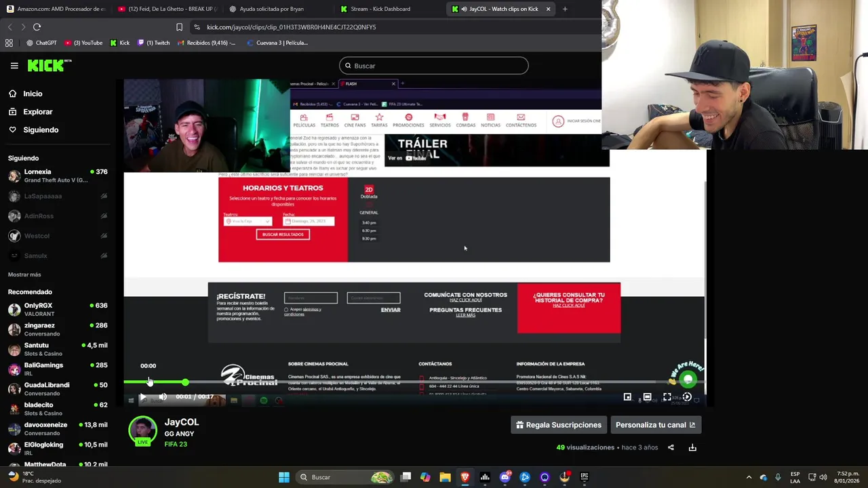
Task: Close the JayCOL Kick clips tab
Action: tap(548, 9)
